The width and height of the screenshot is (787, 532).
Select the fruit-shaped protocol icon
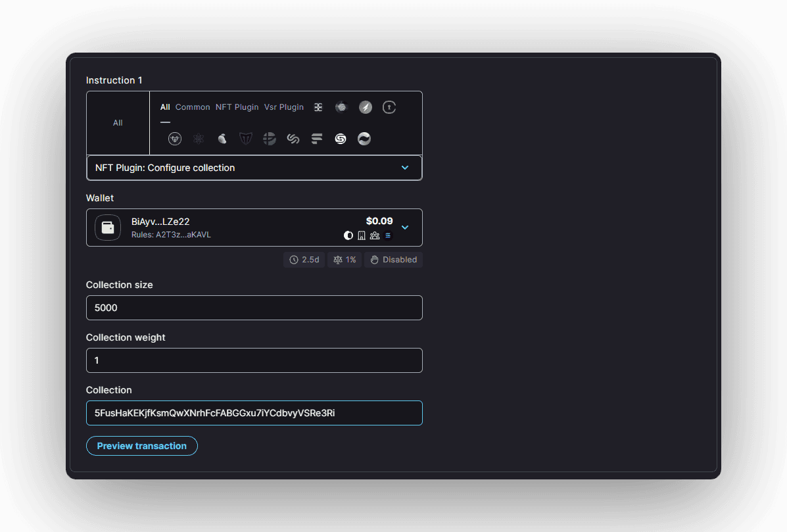click(x=222, y=139)
